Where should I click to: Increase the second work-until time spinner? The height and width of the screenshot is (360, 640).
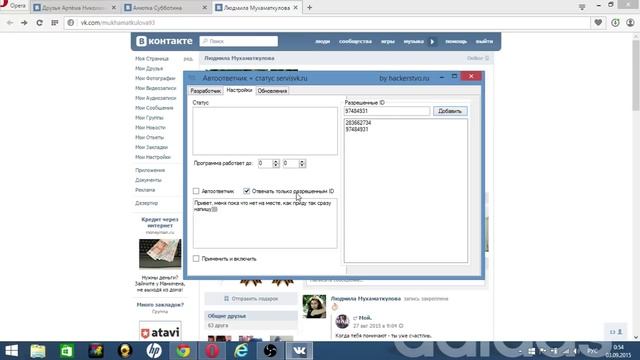click(302, 161)
